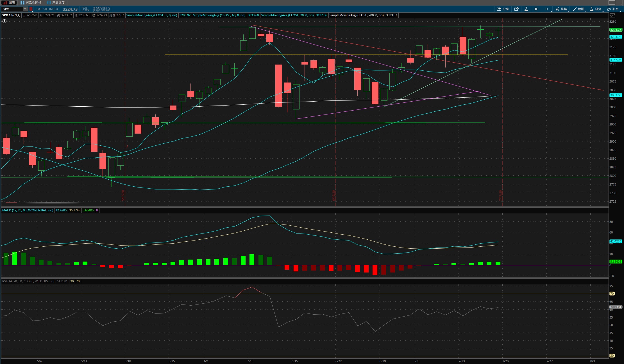Viewport: 624px width, 364px height.
Task: Click the 5/18 date on the time axis
Action: click(x=128, y=361)
